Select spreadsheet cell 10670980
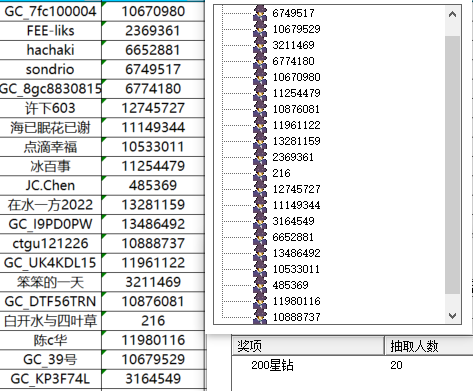 coord(153,12)
